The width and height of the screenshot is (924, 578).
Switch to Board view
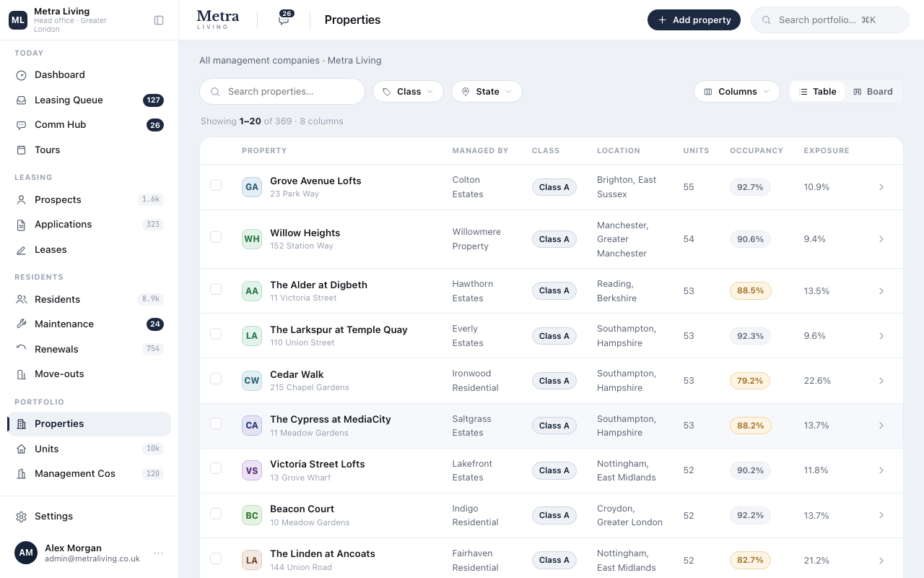(x=873, y=92)
